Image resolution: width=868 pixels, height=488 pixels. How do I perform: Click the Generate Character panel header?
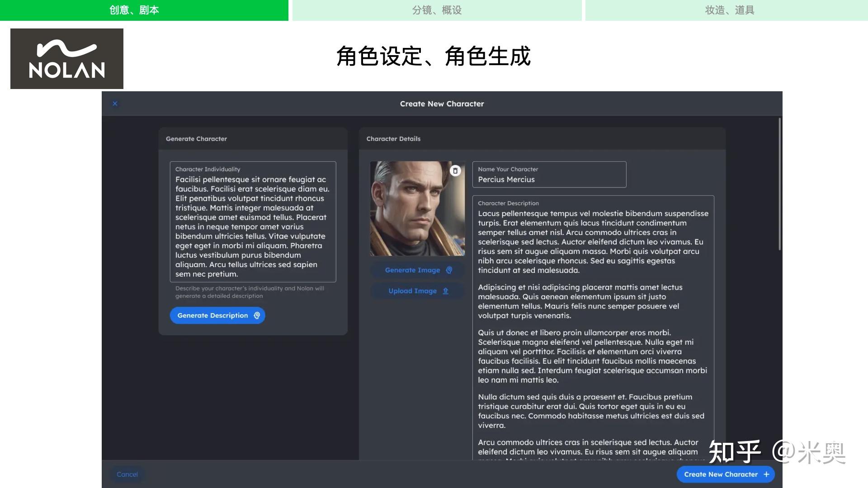tap(253, 139)
